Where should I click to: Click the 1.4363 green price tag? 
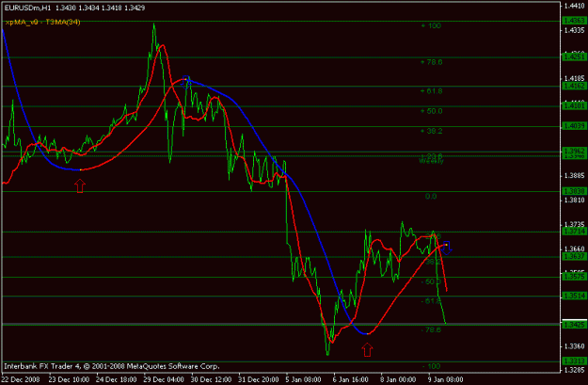[x=574, y=21]
